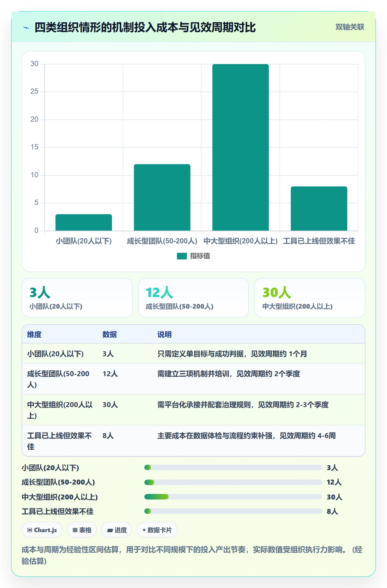Click the 工具已上线但效果不佳 progress bar

[233, 511]
